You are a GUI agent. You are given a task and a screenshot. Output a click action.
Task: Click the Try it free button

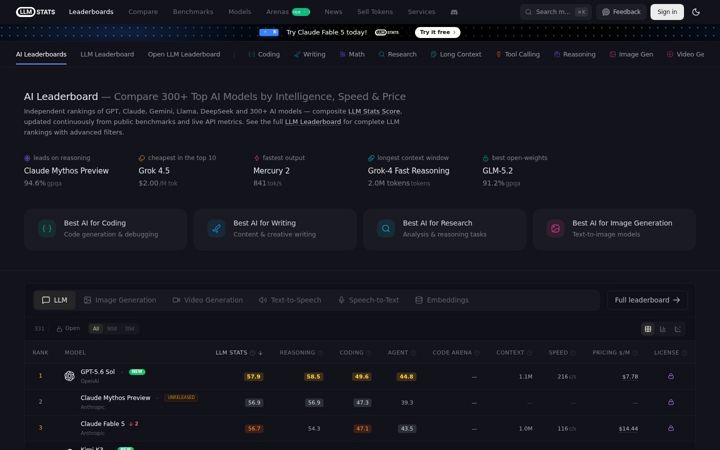click(x=438, y=32)
